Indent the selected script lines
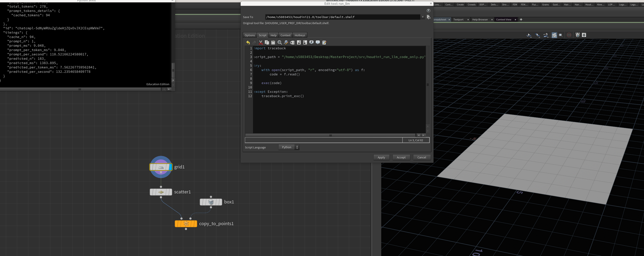This screenshot has height=256, width=644. 299,43
